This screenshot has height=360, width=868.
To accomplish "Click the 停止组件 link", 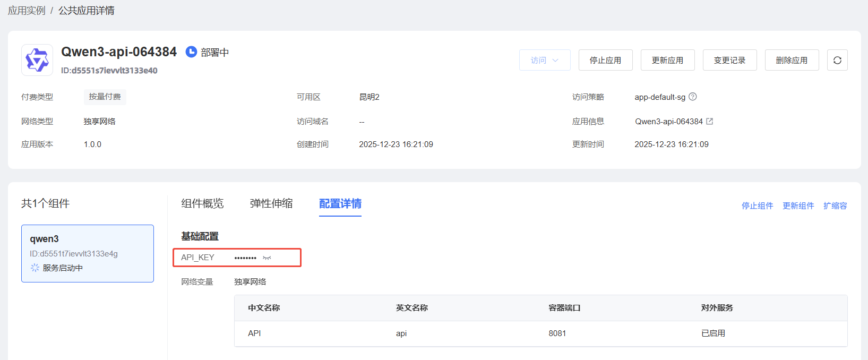I will (x=757, y=205).
